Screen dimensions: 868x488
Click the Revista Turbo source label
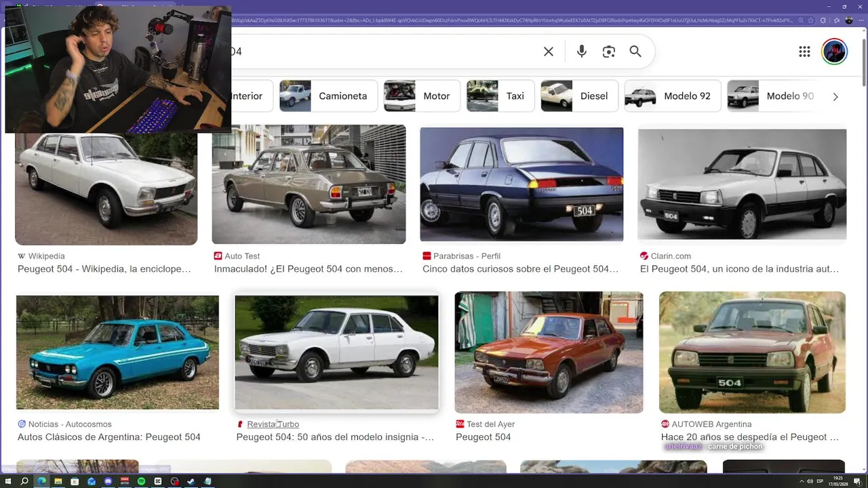coord(273,424)
